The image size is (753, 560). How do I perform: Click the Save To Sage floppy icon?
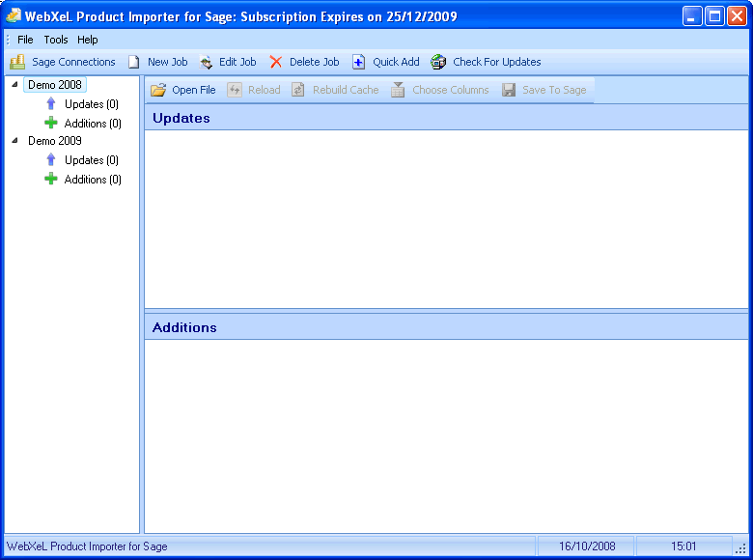pos(509,90)
